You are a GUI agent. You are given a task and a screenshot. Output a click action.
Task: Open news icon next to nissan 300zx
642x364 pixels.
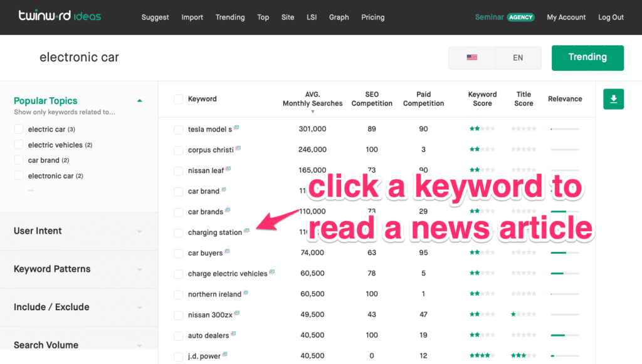(237, 313)
